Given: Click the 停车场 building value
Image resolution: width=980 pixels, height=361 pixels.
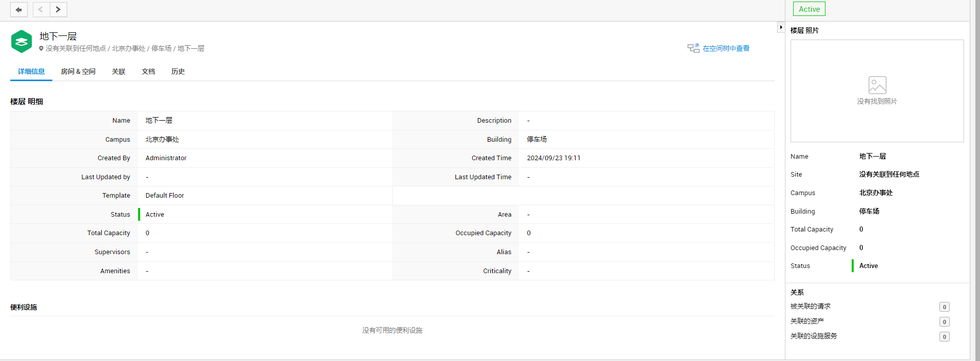Looking at the screenshot, I should tap(537, 139).
